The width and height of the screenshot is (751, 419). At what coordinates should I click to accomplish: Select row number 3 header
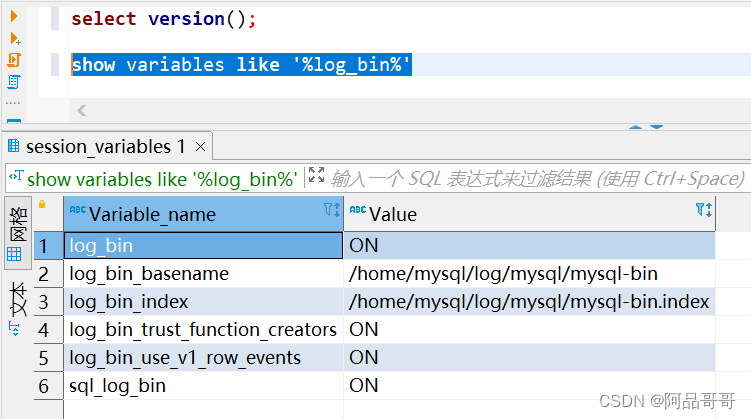(x=48, y=302)
